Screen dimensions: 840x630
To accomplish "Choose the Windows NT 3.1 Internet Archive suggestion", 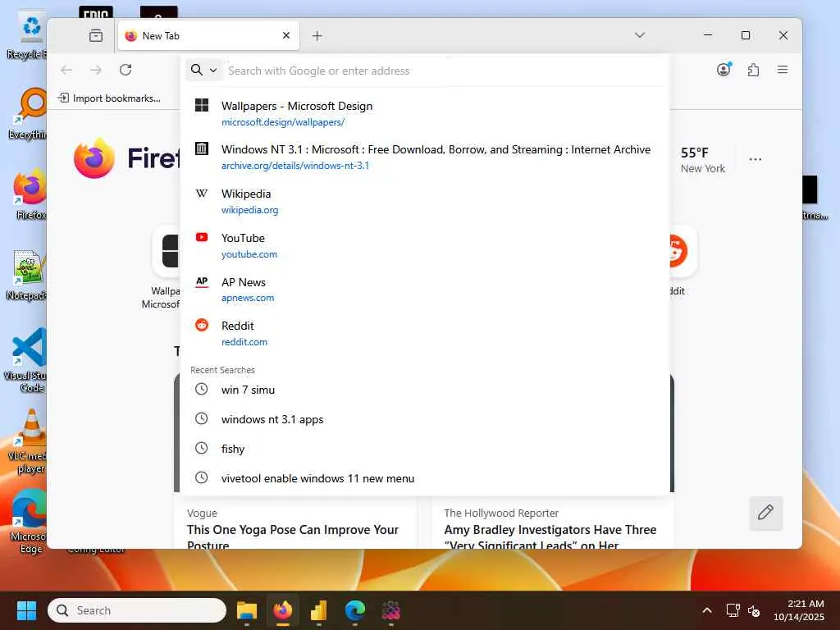I will point(425,157).
